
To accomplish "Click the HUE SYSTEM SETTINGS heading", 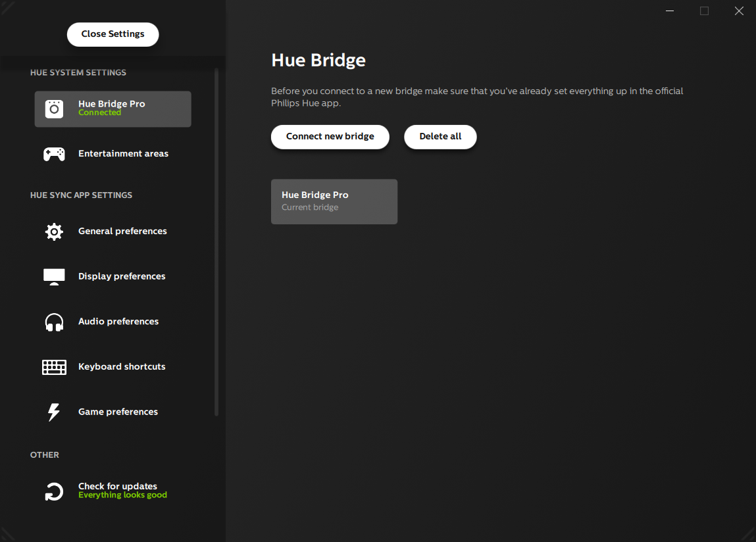I will coord(78,72).
